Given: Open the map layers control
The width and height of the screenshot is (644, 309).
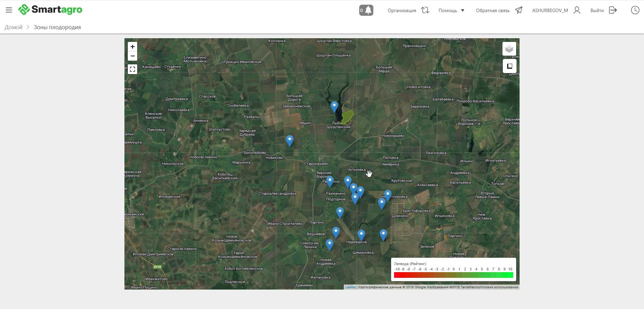Looking at the screenshot, I should coord(509,49).
